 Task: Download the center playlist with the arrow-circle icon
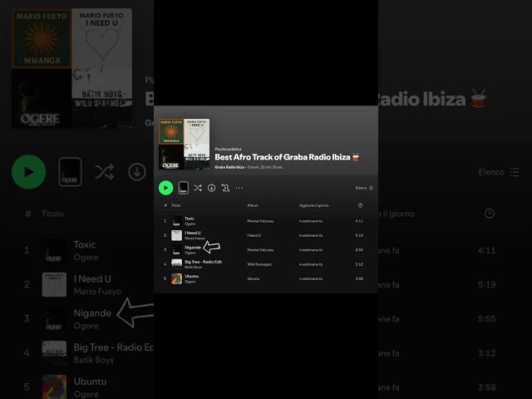click(211, 188)
